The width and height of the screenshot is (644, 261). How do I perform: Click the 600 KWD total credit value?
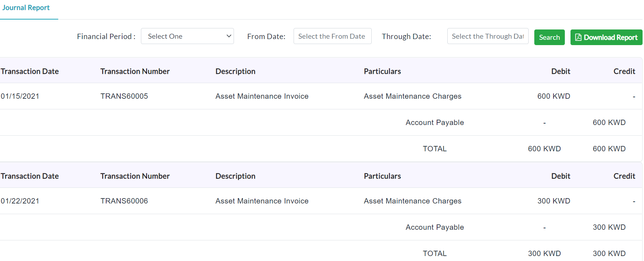click(x=609, y=149)
